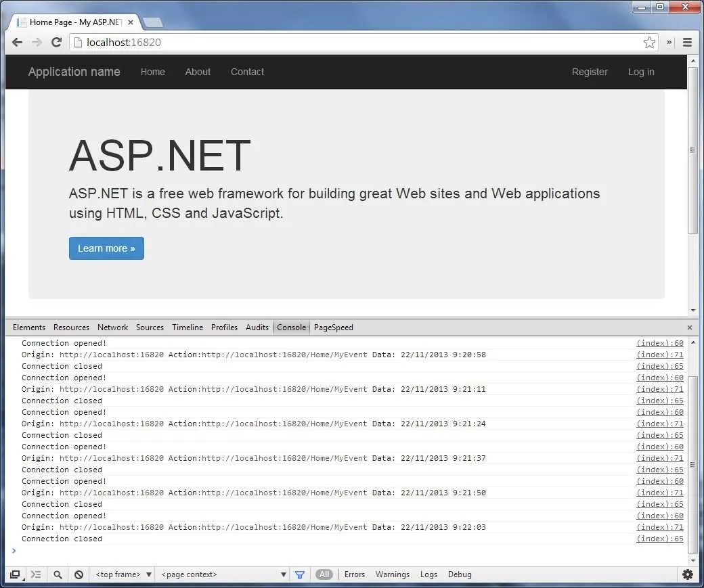Open a new browser tab
This screenshot has width=704, height=588.
tap(153, 22)
